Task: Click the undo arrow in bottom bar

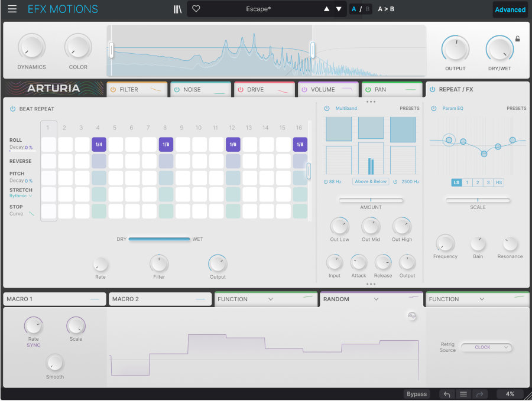Action: (447, 393)
